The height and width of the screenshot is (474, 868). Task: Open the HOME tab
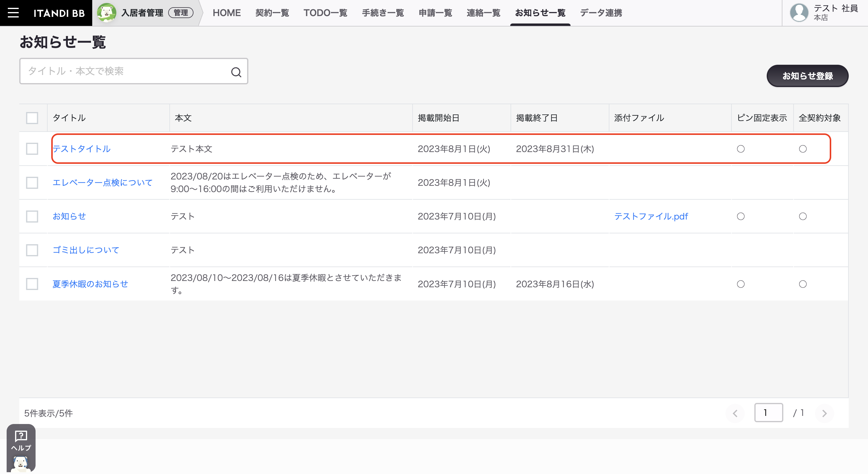(x=226, y=13)
